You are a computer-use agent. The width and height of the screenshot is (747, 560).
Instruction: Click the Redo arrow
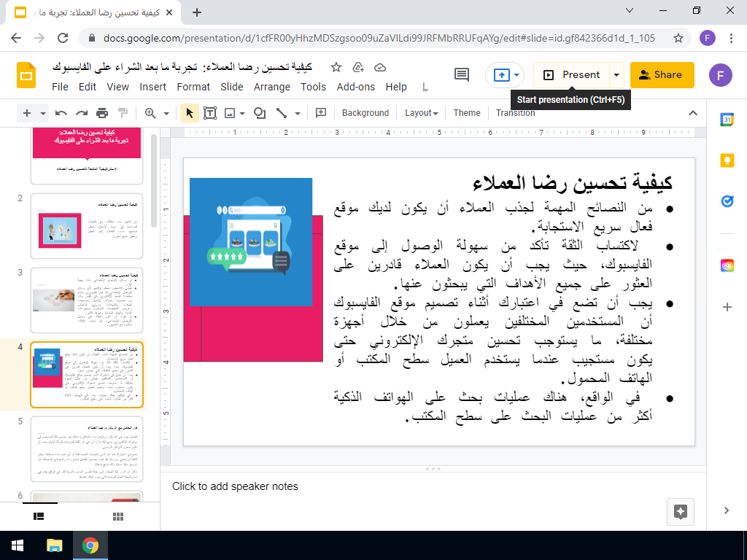click(82, 113)
